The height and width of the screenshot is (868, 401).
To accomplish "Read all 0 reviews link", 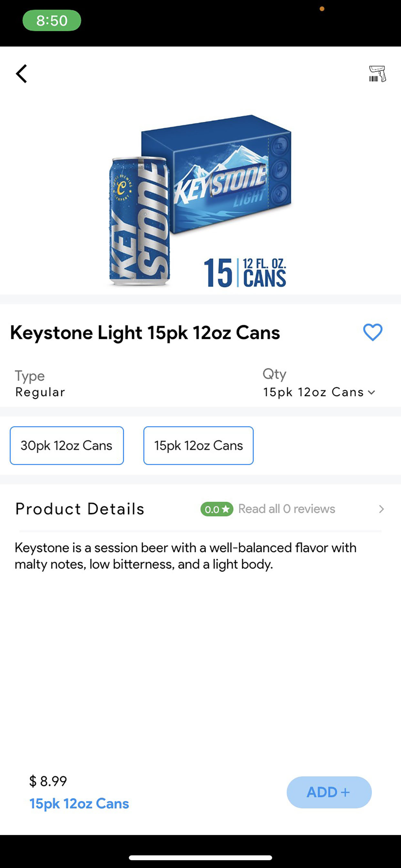I will pyautogui.click(x=286, y=509).
